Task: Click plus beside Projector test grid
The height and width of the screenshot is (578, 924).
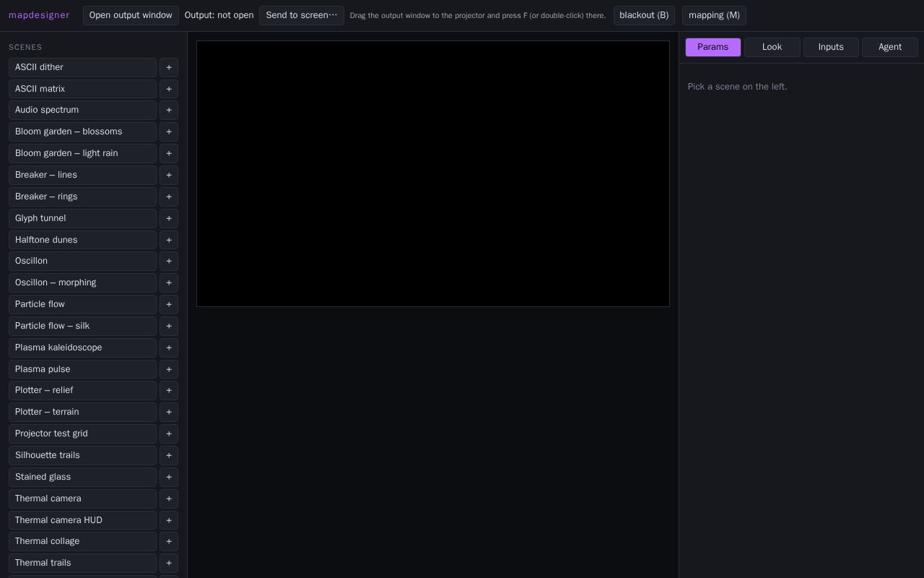Action: point(169,433)
